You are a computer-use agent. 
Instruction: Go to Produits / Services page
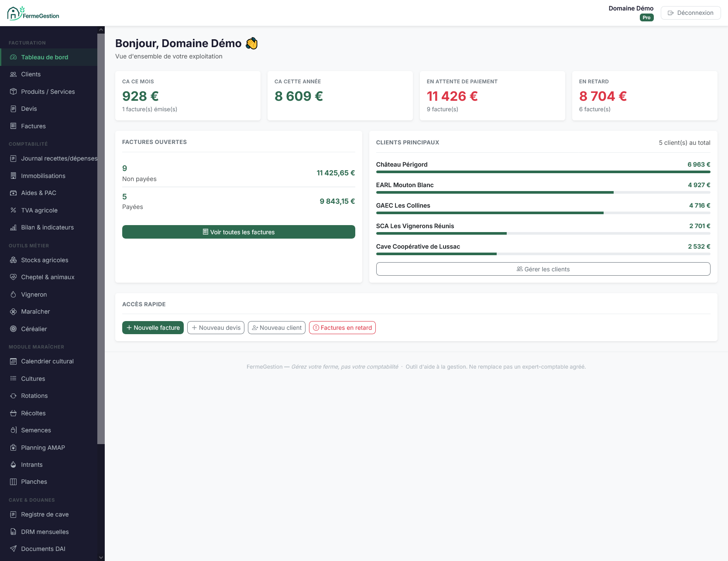pyautogui.click(x=49, y=92)
